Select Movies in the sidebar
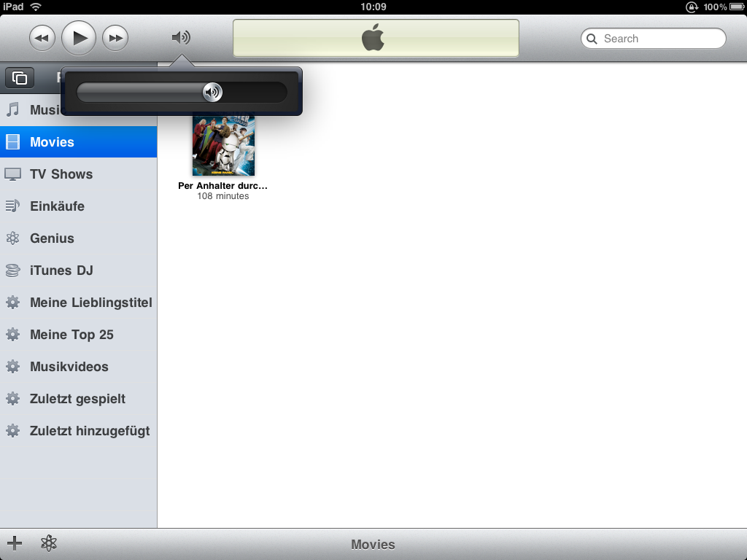Image resolution: width=747 pixels, height=560 pixels. (78, 142)
